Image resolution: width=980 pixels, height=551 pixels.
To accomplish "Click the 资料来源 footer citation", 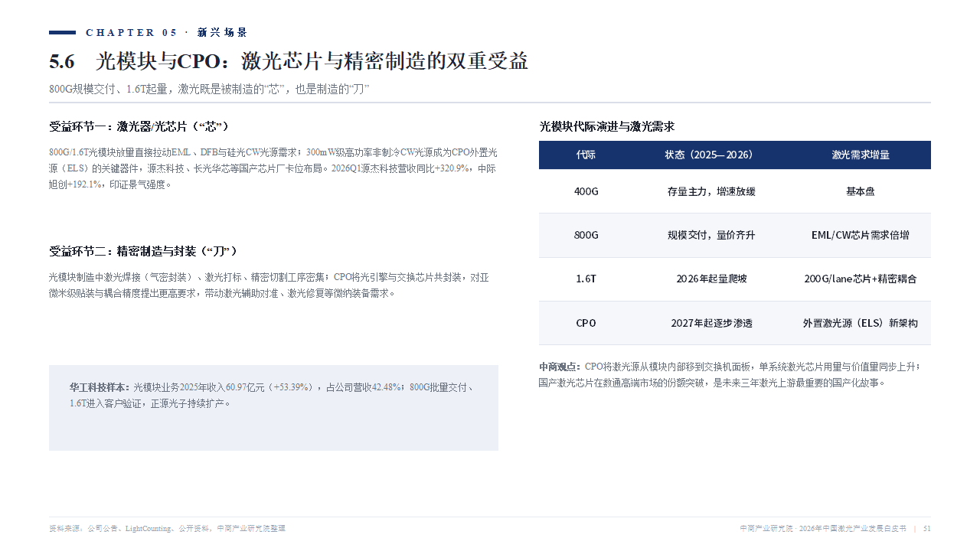I will [x=167, y=529].
